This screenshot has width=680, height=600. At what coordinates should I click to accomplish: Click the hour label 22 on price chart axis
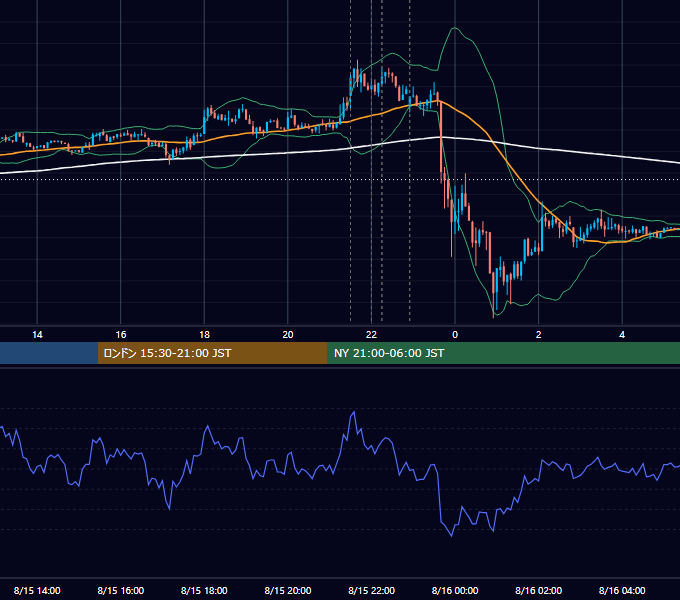pos(371,335)
